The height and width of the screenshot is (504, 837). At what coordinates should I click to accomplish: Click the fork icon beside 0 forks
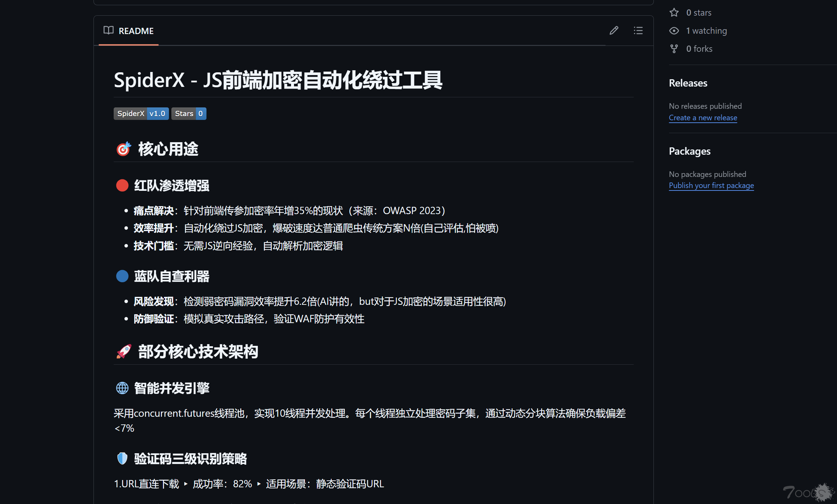tap(674, 49)
